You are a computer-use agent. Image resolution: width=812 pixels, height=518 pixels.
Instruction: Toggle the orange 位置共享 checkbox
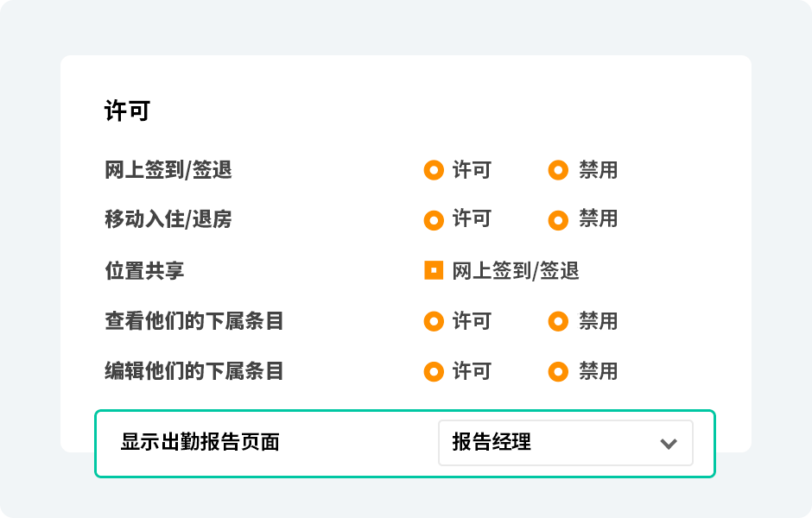(434, 271)
